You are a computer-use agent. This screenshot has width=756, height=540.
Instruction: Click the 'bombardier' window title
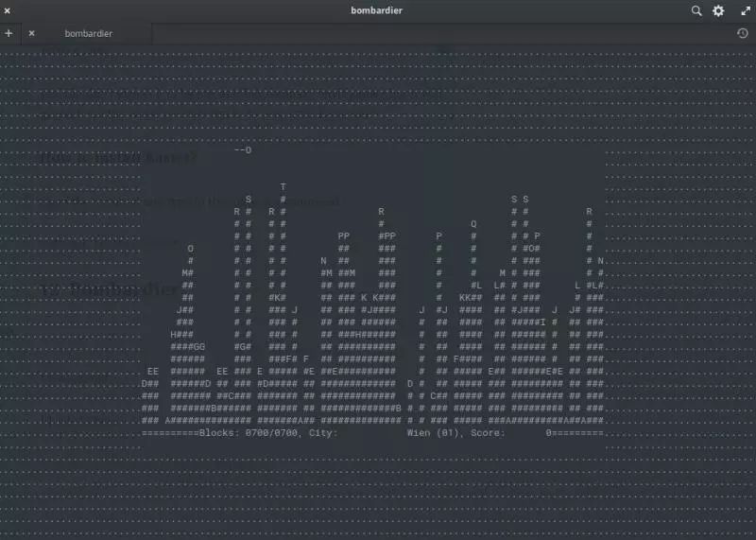pos(376,10)
